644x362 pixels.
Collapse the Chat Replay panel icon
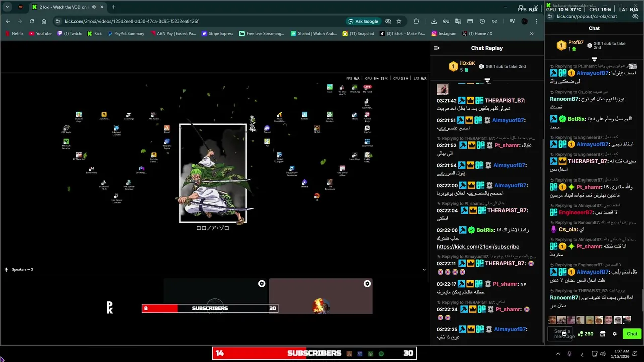point(436,48)
